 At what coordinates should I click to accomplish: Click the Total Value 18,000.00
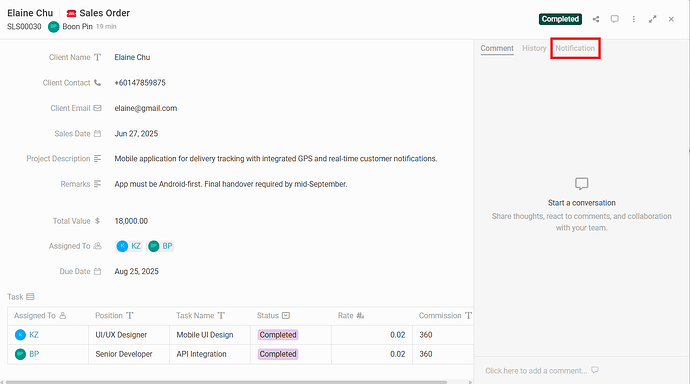[131, 221]
